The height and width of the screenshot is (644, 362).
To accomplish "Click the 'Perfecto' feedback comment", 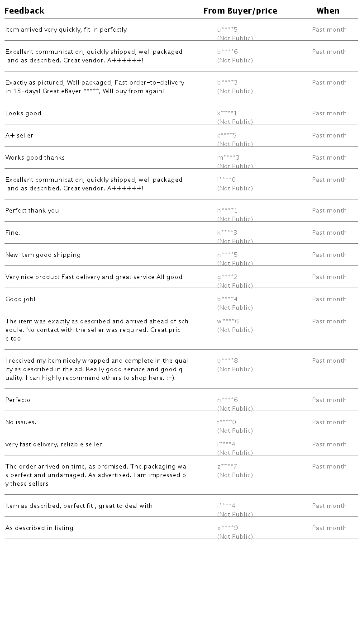I will pyautogui.click(x=18, y=400).
